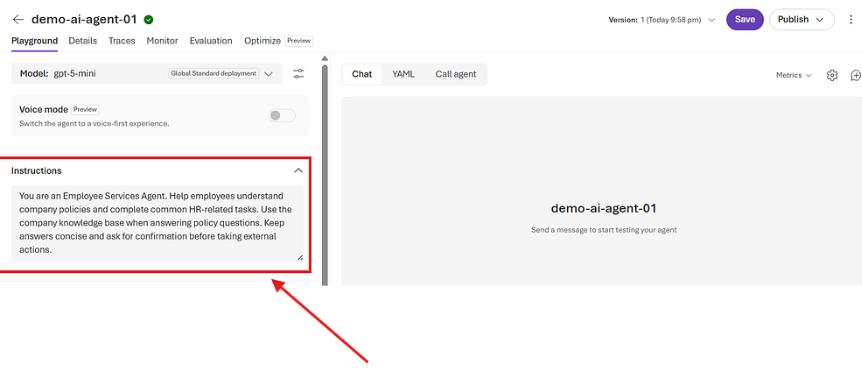Toggle the Voice mode switch
This screenshot has width=862, height=371.
pyautogui.click(x=282, y=115)
